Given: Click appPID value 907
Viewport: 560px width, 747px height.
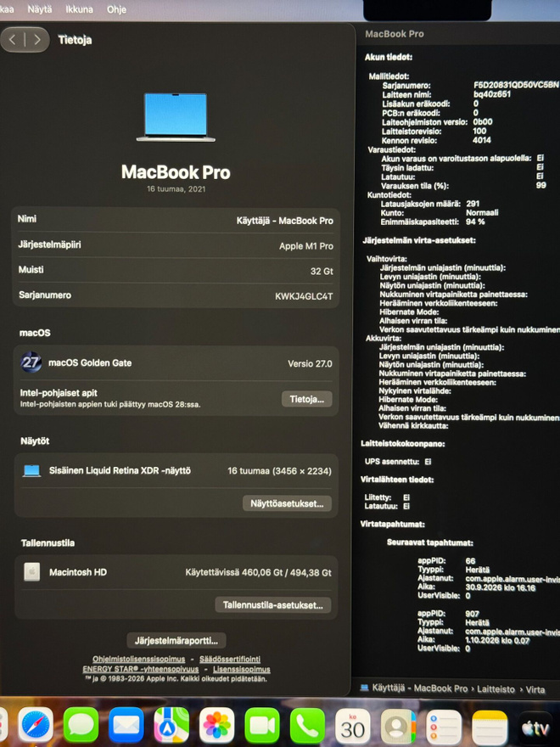Looking at the screenshot, I should 472,614.
